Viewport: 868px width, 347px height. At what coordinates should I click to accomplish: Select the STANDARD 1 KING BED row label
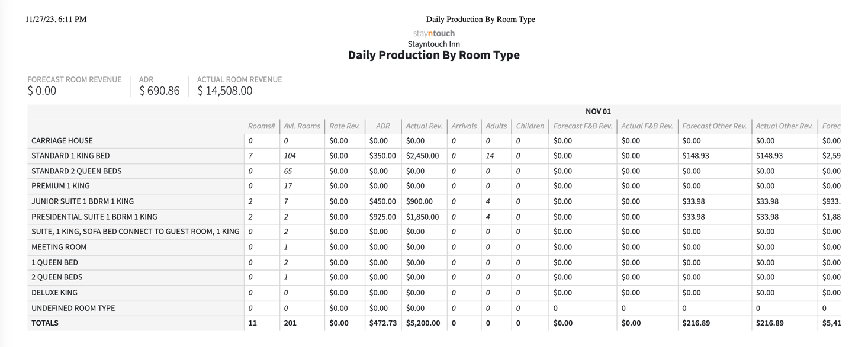70,156
